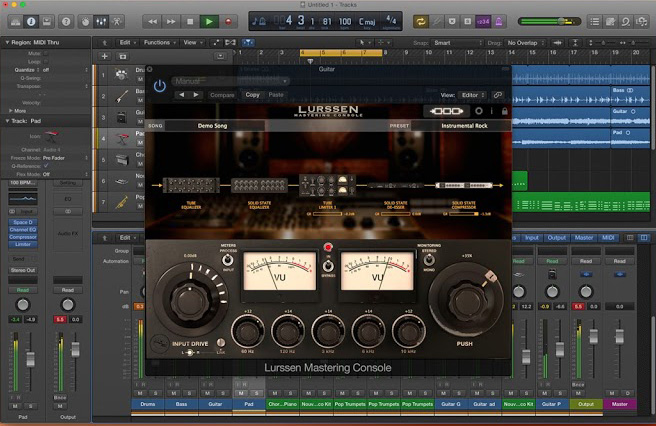Screen dimensions: 656x426
Task: Open Channel EQ insert on Pad strip
Action: pyautogui.click(x=23, y=230)
